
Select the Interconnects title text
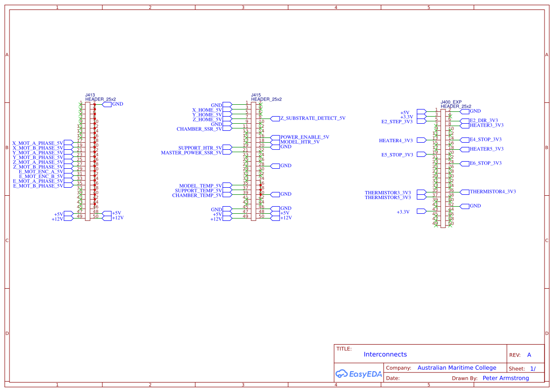coord(385,355)
